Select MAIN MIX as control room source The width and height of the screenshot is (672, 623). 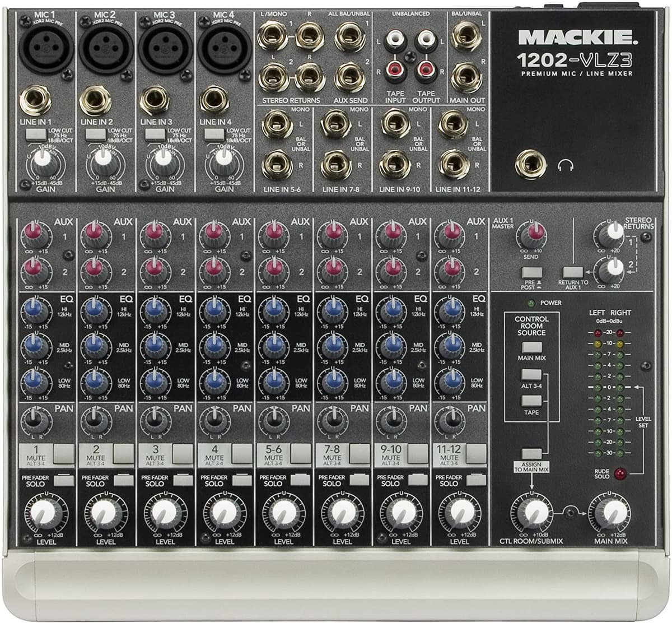pos(531,347)
